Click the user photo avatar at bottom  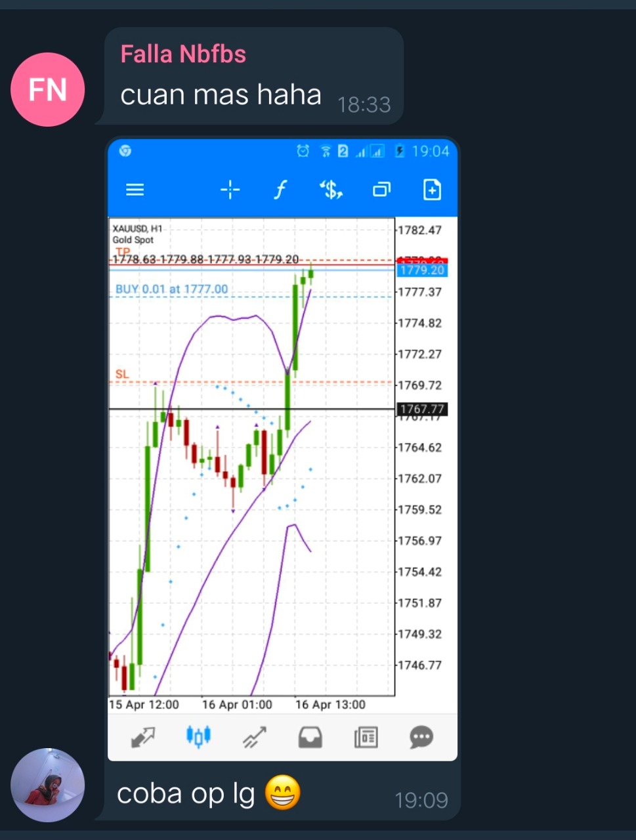47,785
